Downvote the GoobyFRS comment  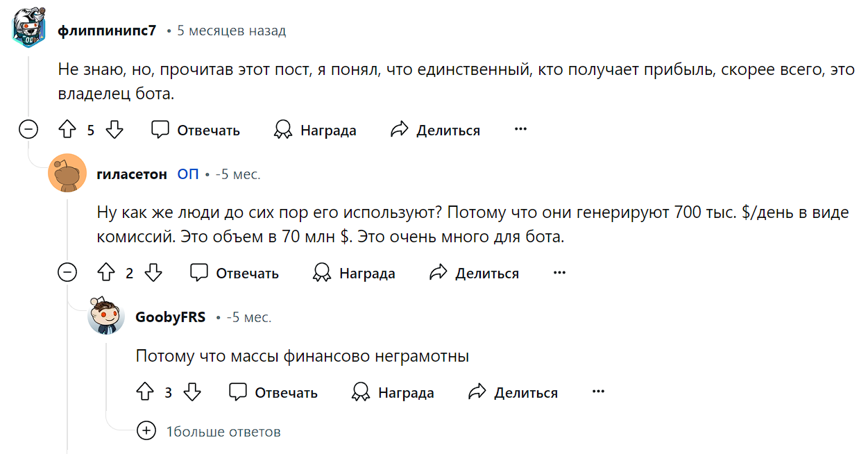(192, 392)
